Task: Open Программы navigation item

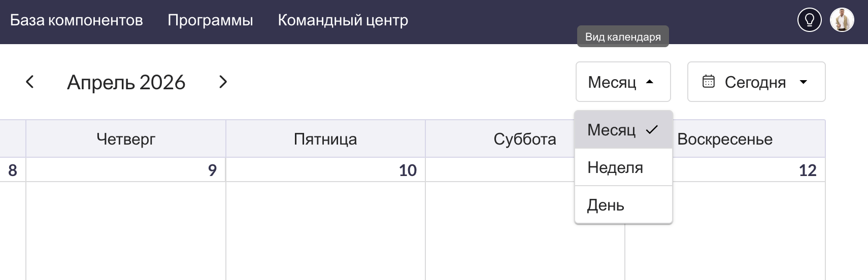Action: click(210, 20)
